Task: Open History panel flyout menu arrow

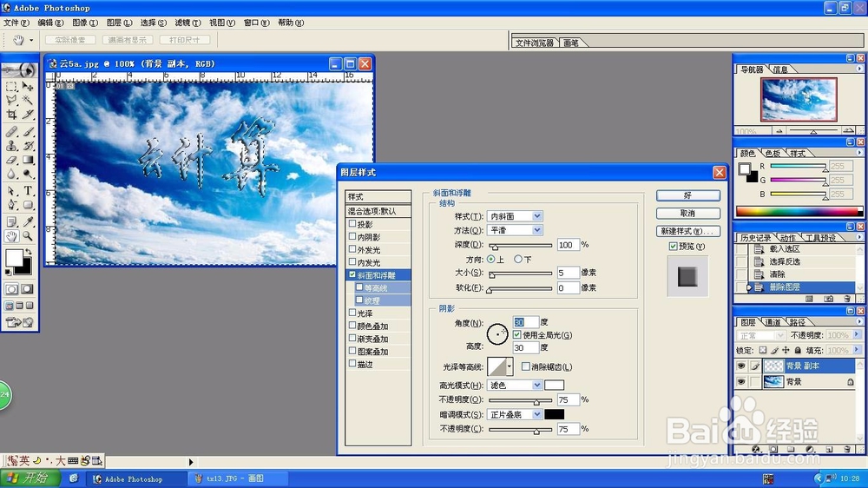Action: (x=859, y=237)
